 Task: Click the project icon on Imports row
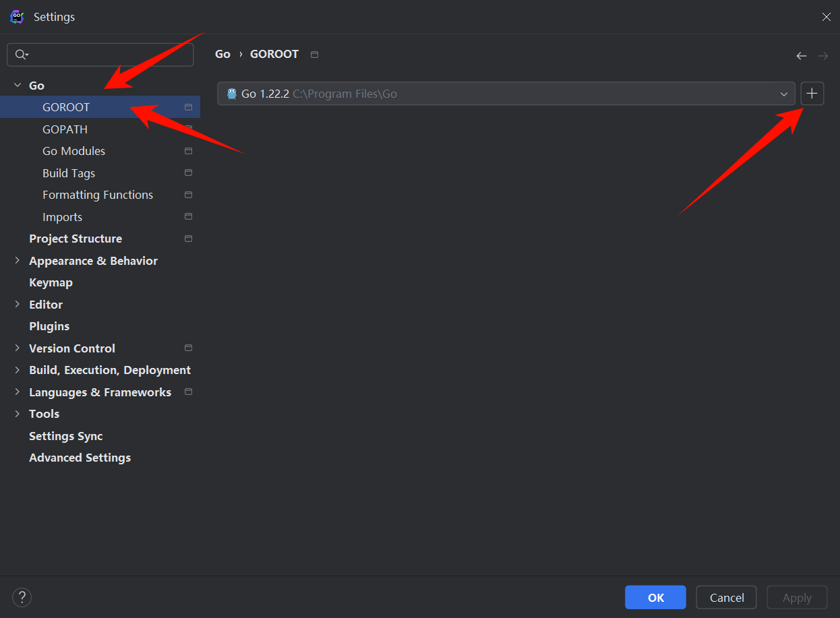(188, 216)
